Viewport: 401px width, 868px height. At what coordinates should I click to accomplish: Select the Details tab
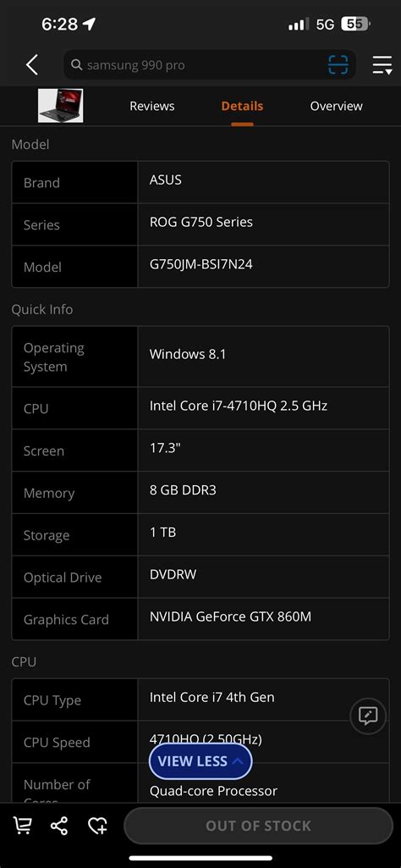pyautogui.click(x=242, y=106)
